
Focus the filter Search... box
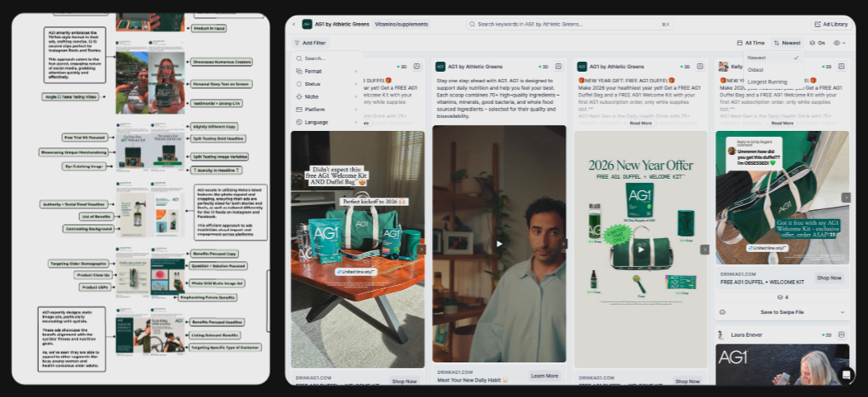(x=326, y=58)
